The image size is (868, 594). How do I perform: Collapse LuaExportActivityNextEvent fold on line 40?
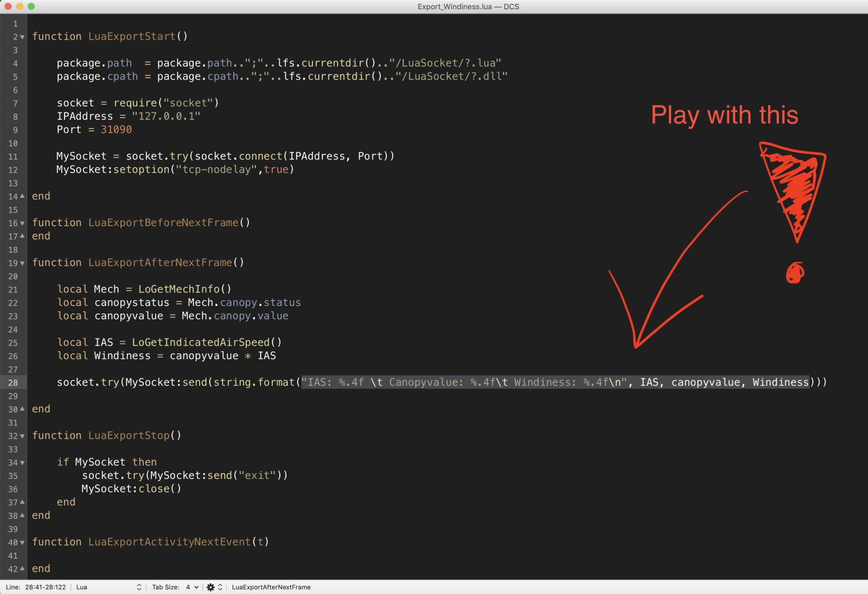[x=22, y=542]
